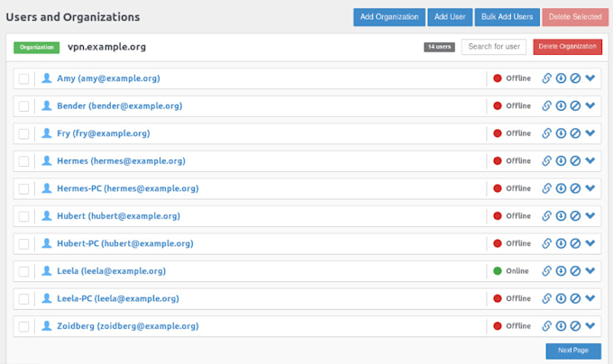
Task: Click Zoidberg (zoidberg@example.org) name
Action: (x=128, y=326)
